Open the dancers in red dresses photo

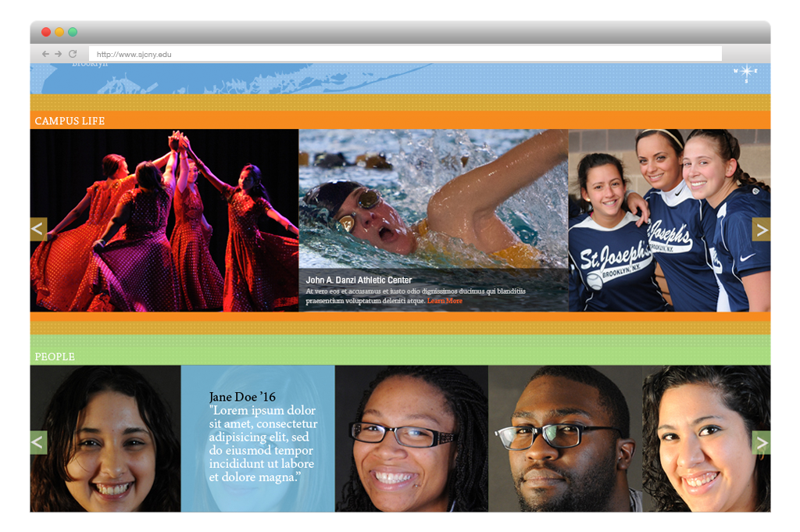coord(164,220)
